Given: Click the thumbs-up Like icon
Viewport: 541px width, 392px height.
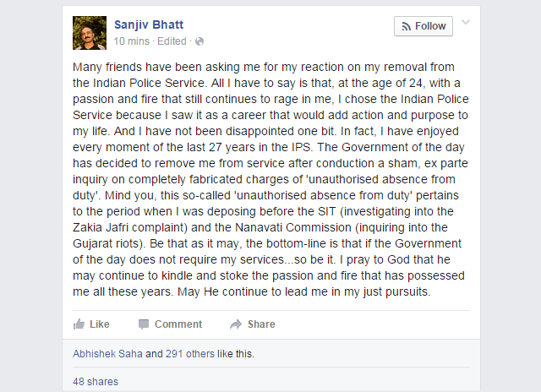Looking at the screenshot, I should pos(79,324).
